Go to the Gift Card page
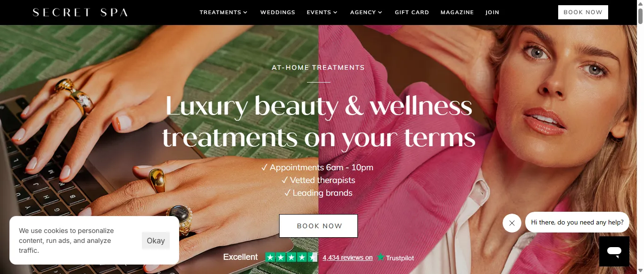This screenshot has height=274, width=644. pos(412,12)
